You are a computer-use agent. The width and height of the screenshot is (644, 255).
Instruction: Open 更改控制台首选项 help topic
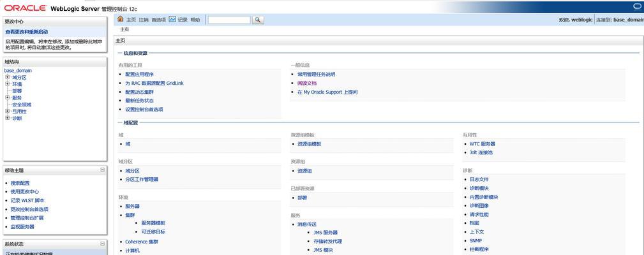(x=29, y=209)
